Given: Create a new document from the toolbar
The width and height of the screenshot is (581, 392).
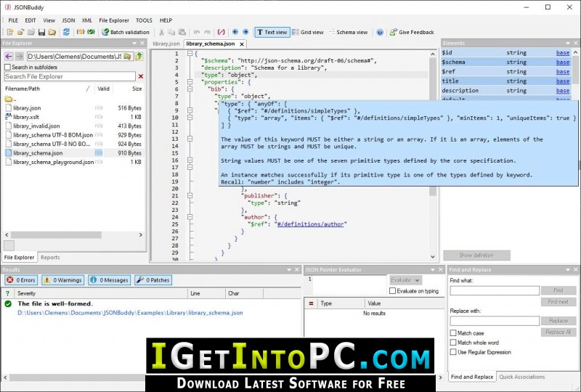Looking at the screenshot, I should pyautogui.click(x=10, y=32).
